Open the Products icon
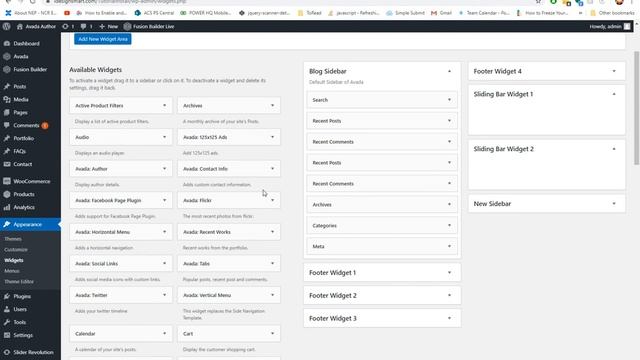This screenshot has height=360, width=640. [x=7, y=194]
